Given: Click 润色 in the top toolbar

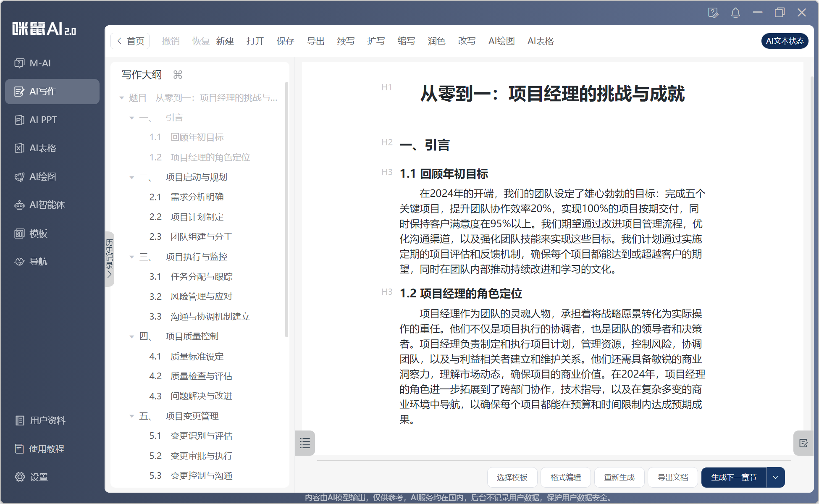Looking at the screenshot, I should tap(436, 41).
